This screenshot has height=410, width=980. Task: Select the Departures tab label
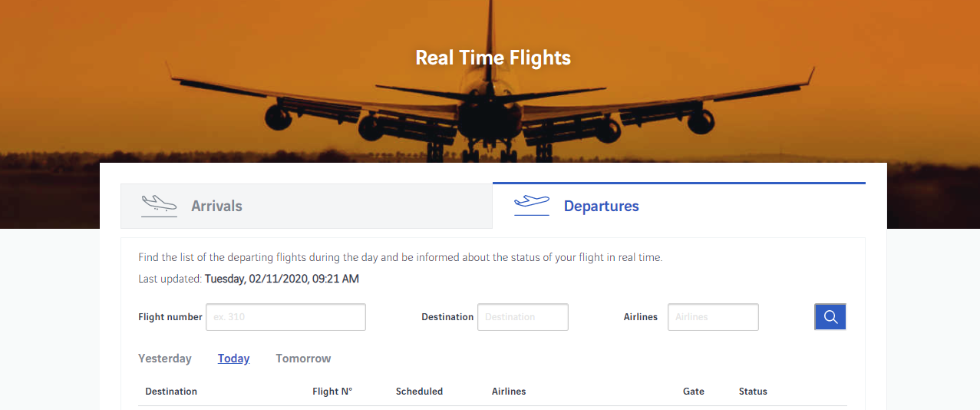pyautogui.click(x=601, y=206)
